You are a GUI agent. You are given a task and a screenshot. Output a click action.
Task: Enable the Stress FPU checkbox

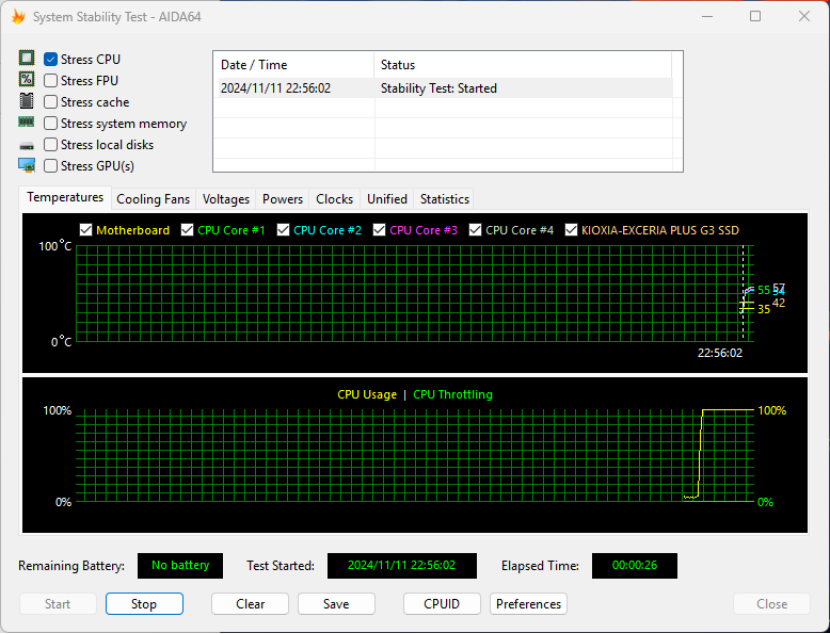(x=51, y=80)
